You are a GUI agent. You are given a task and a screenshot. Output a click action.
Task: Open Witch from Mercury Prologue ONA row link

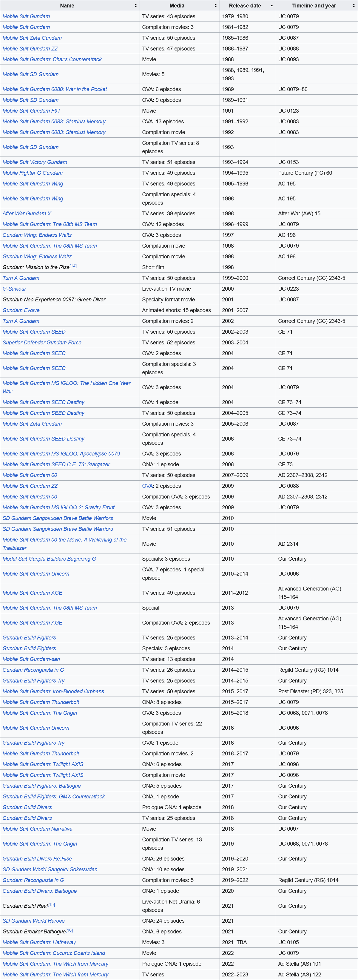[x=55, y=964]
